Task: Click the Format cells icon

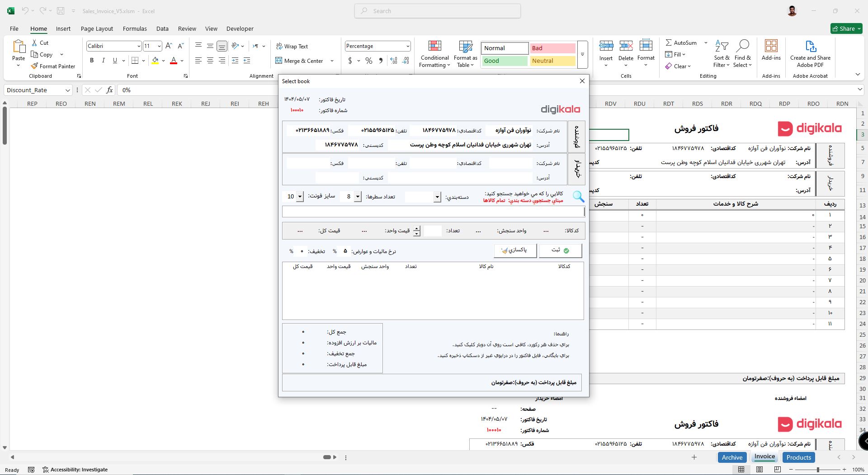Action: coord(646,46)
